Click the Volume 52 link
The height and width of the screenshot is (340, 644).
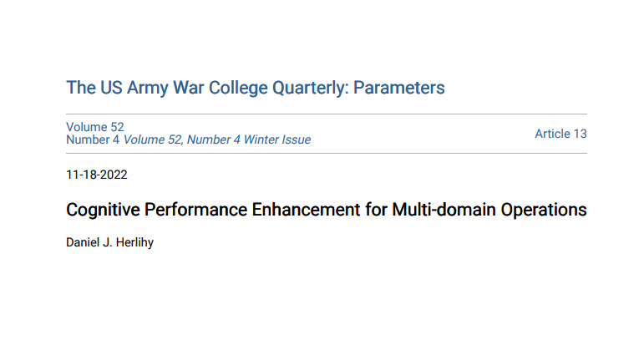click(x=95, y=127)
